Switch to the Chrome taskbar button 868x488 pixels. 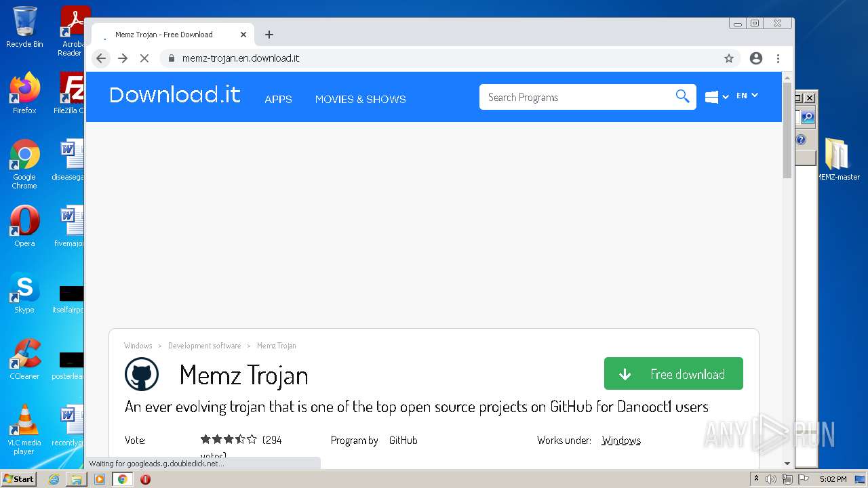pos(123,479)
